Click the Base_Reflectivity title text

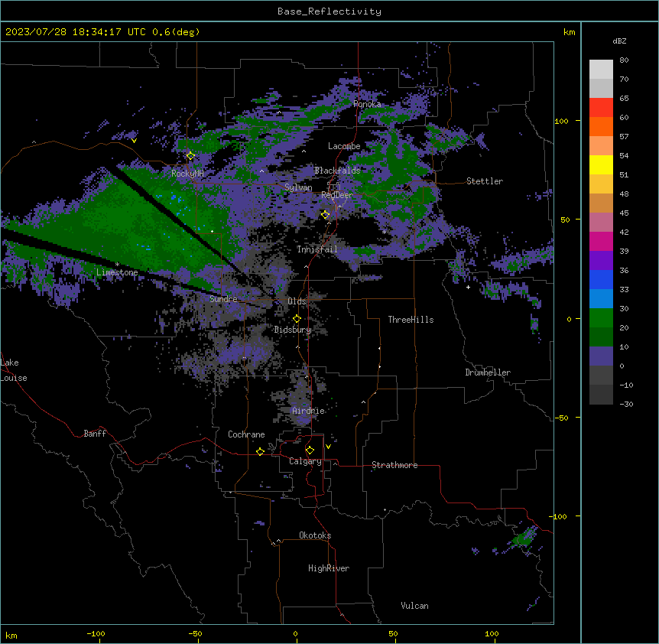pyautogui.click(x=329, y=11)
